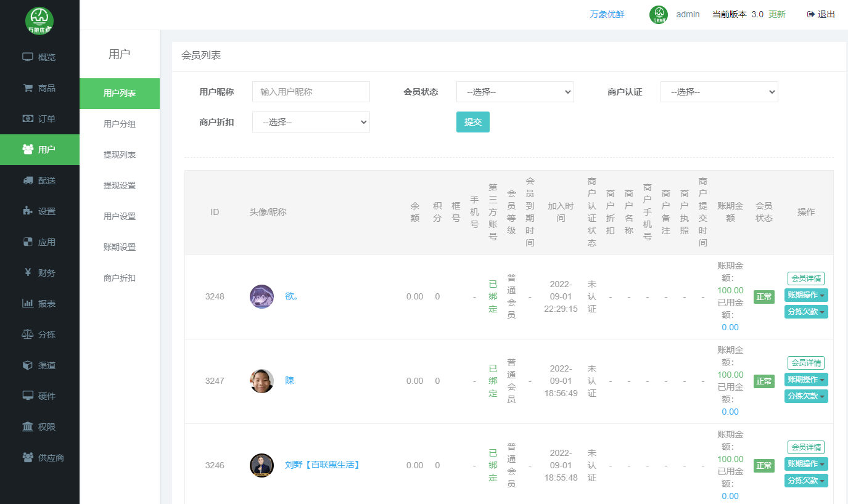Open the 商户折扣 filter dropdown
The image size is (848, 504).
311,122
